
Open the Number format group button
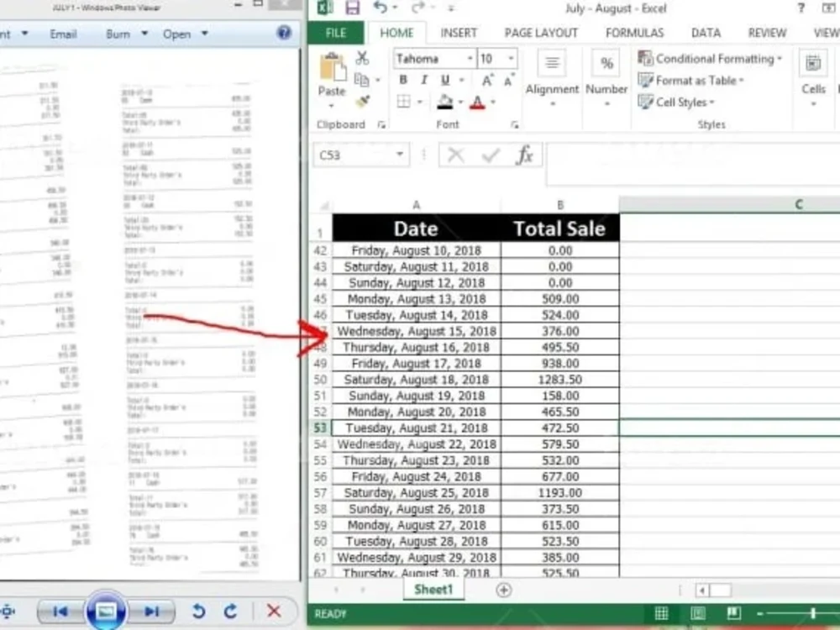606,78
